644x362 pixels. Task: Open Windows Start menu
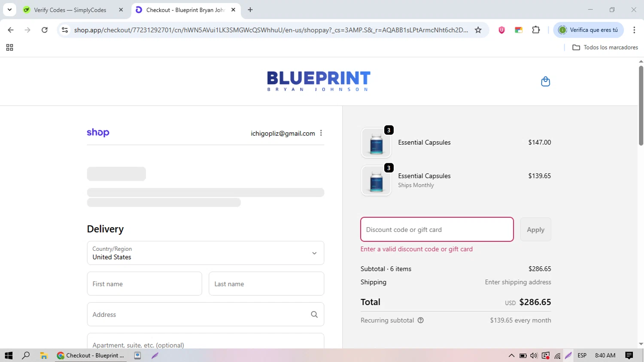click(x=9, y=356)
